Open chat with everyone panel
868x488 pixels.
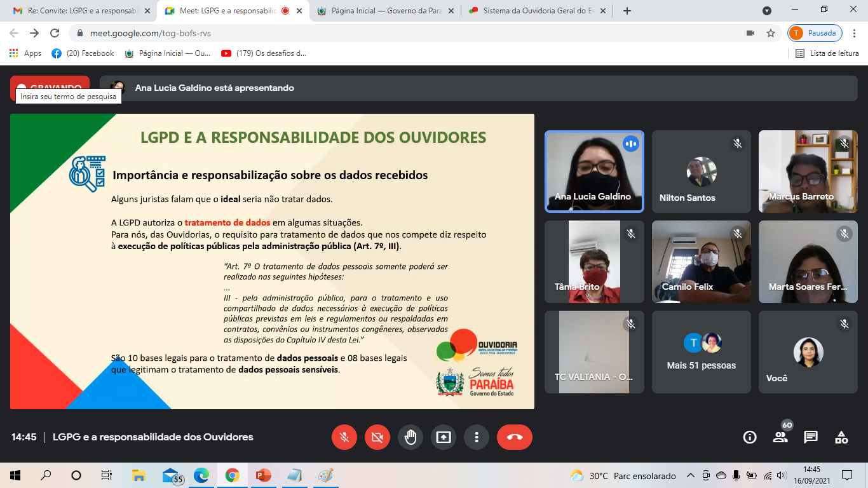811,437
